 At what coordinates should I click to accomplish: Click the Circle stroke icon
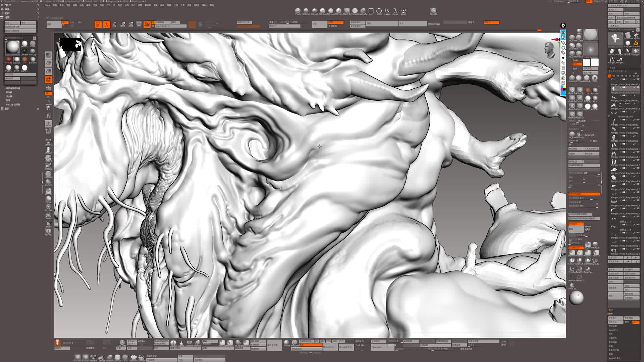click(x=379, y=11)
